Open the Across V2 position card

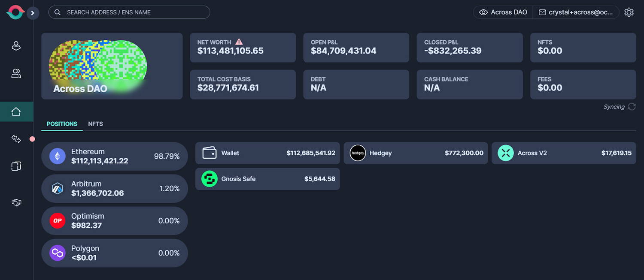tap(564, 153)
